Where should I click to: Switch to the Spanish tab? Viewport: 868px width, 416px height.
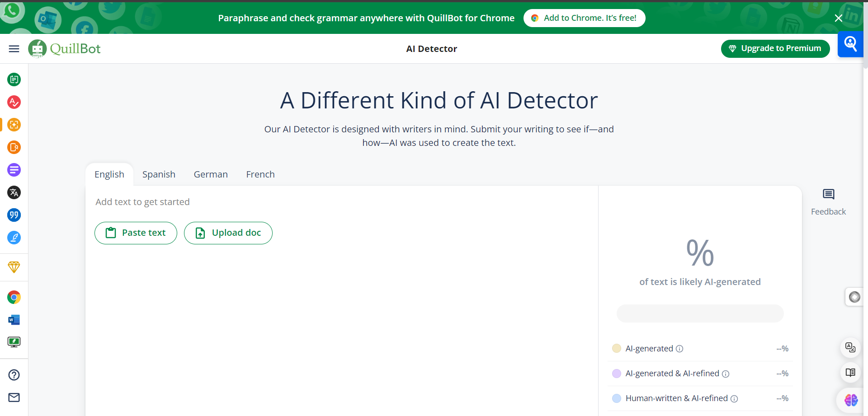[x=159, y=174]
